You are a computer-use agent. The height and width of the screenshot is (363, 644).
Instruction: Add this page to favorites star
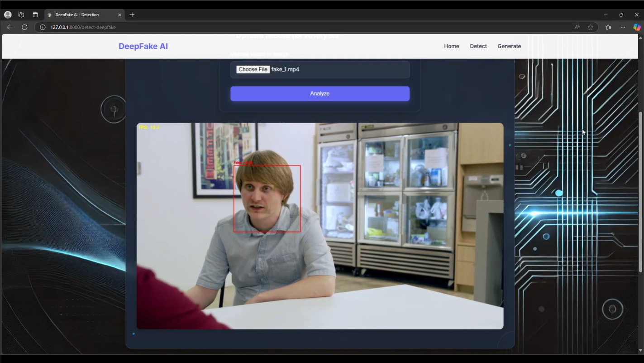coord(591,27)
